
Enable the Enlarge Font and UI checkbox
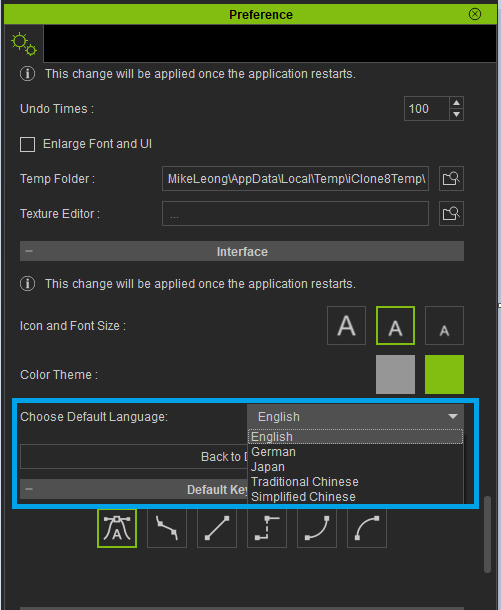coord(27,144)
